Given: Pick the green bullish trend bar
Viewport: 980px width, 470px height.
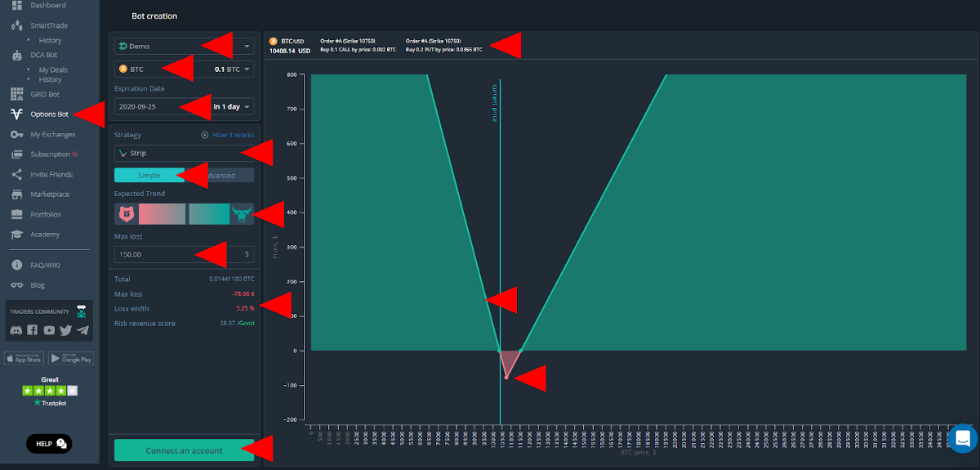Looking at the screenshot, I should pyautogui.click(x=209, y=214).
